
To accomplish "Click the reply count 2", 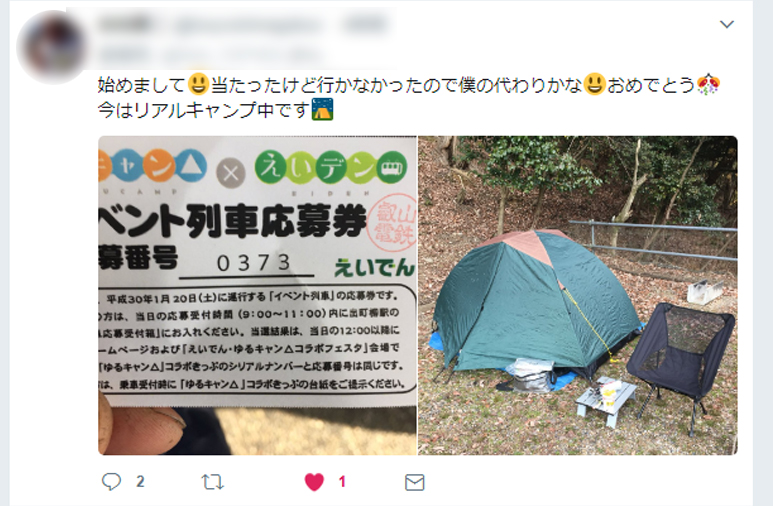I will tap(140, 481).
